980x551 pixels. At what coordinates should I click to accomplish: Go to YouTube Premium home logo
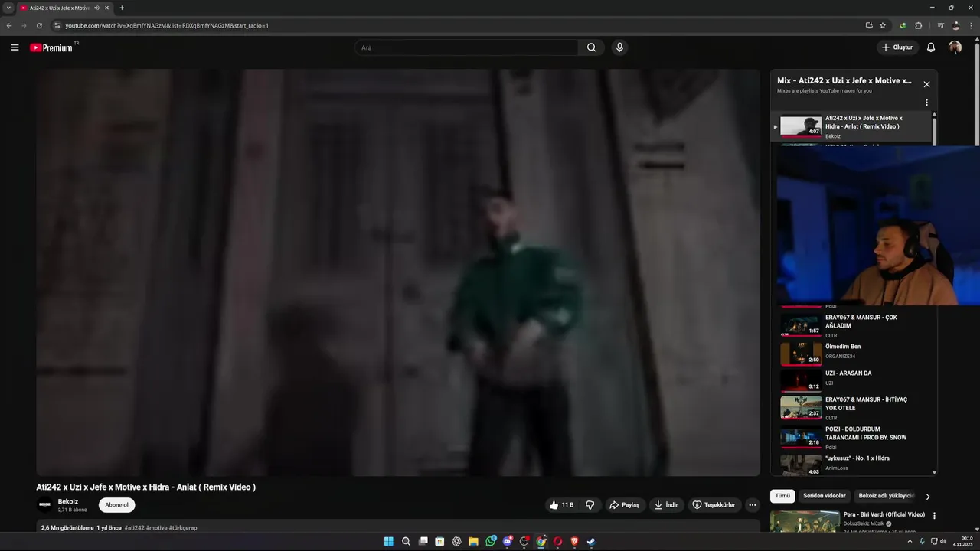52,47
